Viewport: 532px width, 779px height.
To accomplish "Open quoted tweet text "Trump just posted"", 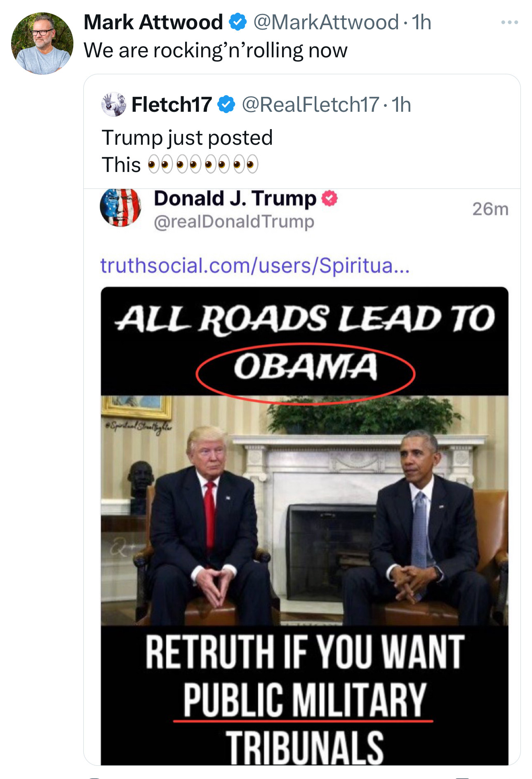I will pos(187,138).
